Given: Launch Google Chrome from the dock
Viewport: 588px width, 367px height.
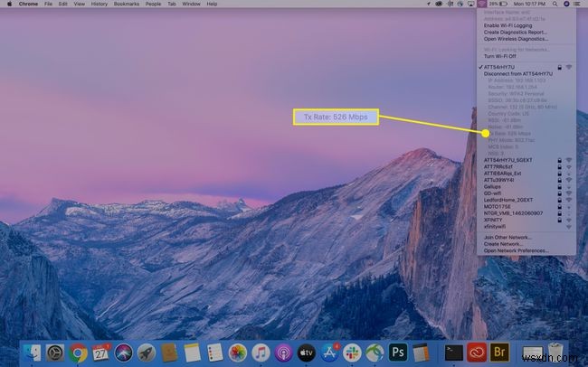Looking at the screenshot, I should [x=78, y=353].
